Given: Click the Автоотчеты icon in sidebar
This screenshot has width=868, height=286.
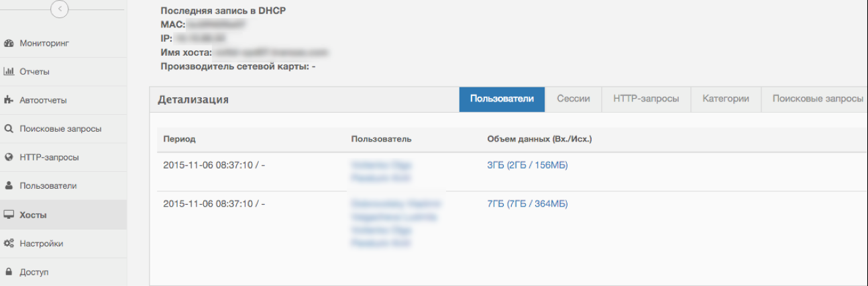Looking at the screenshot, I should coord(9,101).
